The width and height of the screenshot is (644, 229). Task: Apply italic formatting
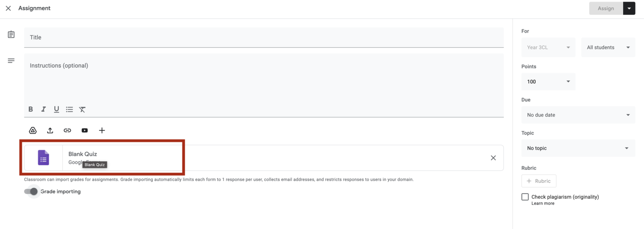(x=43, y=109)
